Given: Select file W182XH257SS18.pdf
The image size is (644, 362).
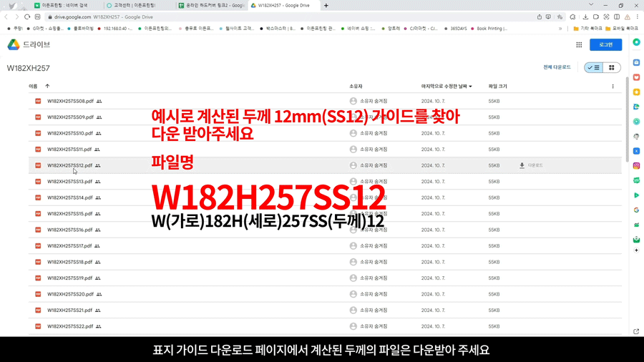Looking at the screenshot, I should coord(70,262).
